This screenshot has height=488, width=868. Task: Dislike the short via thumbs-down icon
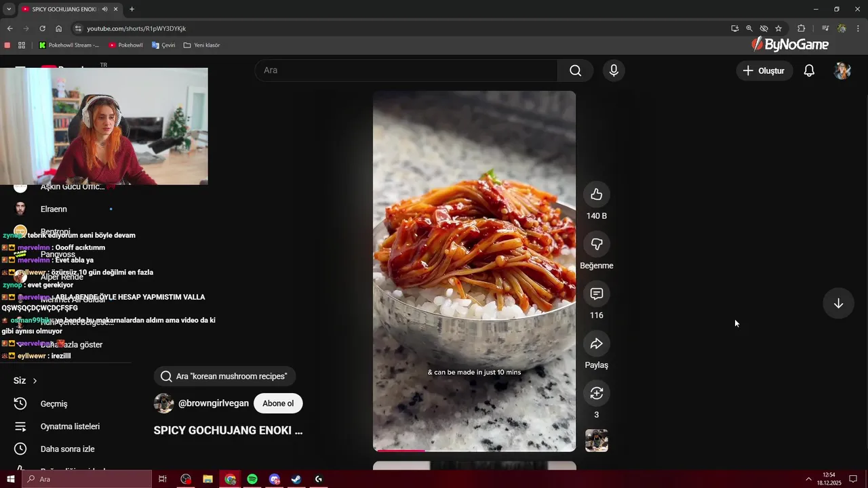pyautogui.click(x=597, y=244)
